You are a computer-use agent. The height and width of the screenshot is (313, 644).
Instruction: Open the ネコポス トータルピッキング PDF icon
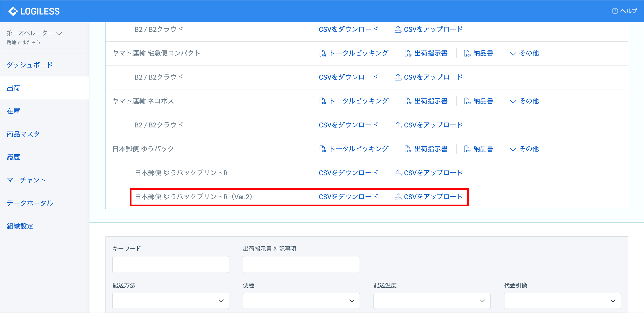[x=323, y=101]
